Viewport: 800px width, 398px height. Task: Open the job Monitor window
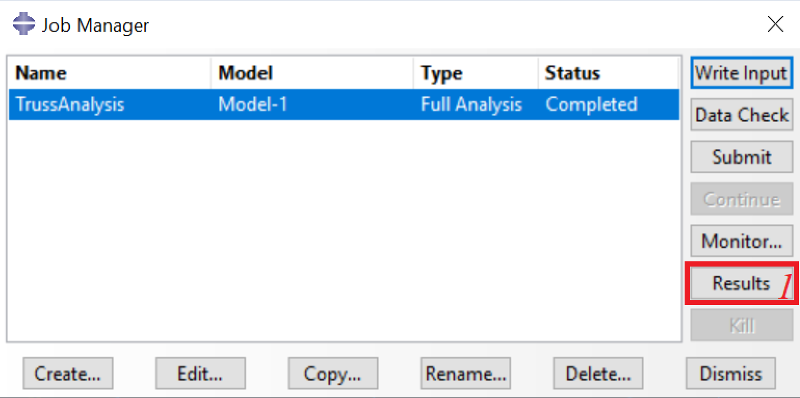click(742, 241)
